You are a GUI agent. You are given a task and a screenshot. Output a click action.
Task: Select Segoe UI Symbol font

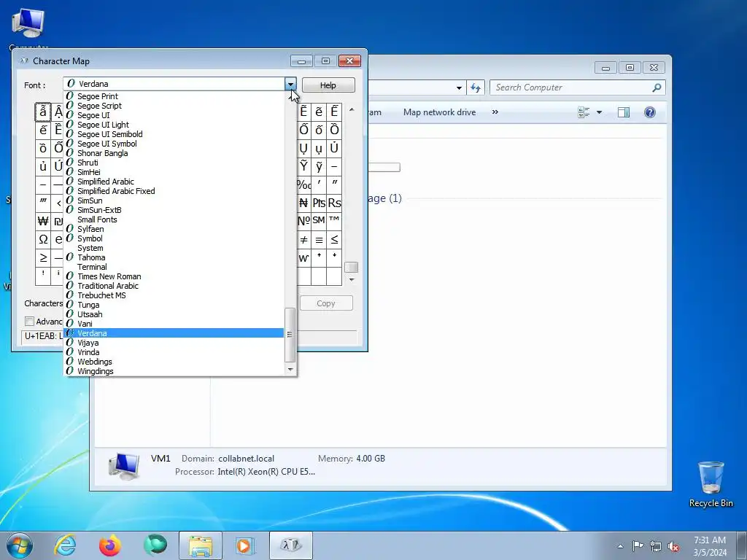(174, 144)
